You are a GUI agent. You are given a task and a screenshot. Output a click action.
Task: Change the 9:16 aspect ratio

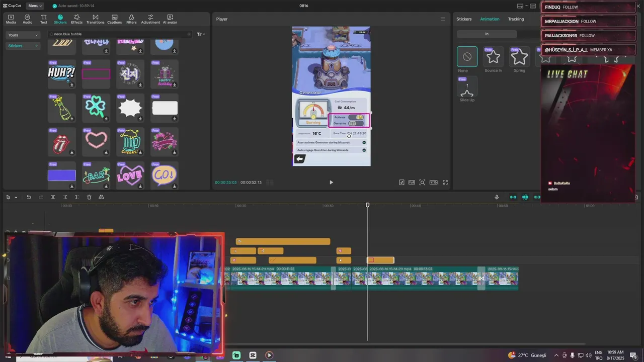pyautogui.click(x=433, y=183)
